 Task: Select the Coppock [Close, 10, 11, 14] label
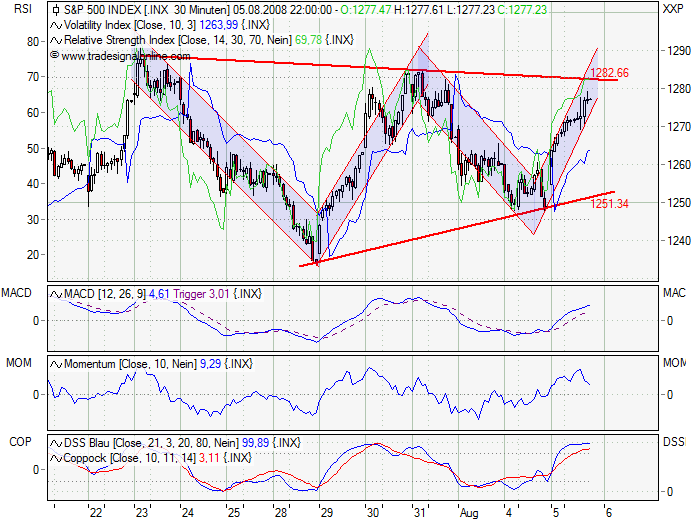pyautogui.click(x=129, y=458)
